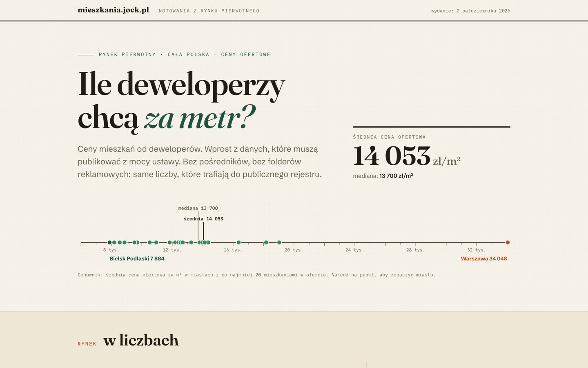Click the "32 tys." axis label
Image resolution: width=588 pixels, height=368 pixels.
[477, 250]
